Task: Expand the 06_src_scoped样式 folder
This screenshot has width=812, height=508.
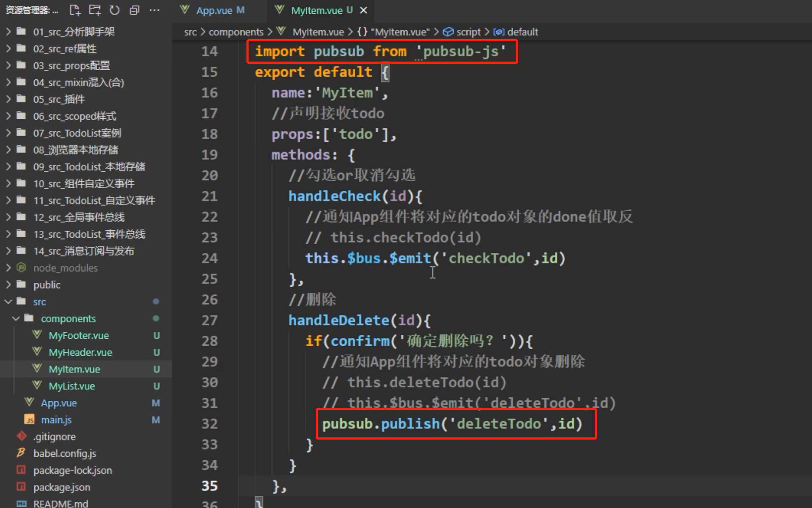Action: 8,116
